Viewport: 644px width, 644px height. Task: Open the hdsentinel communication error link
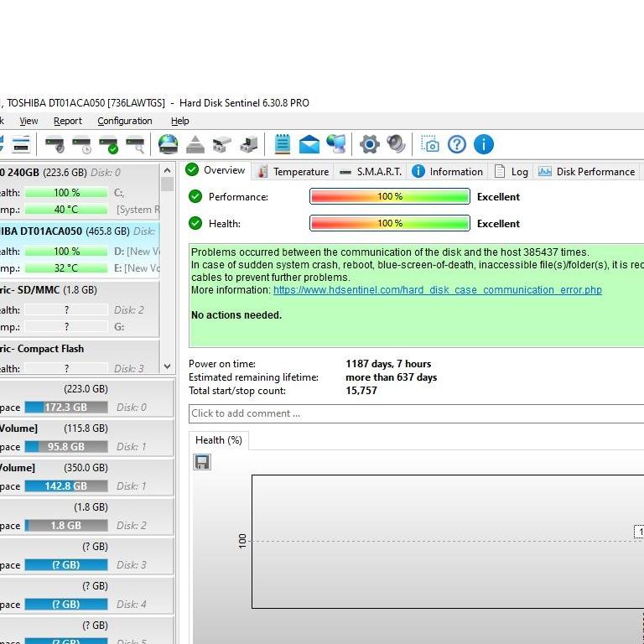pyautogui.click(x=437, y=290)
